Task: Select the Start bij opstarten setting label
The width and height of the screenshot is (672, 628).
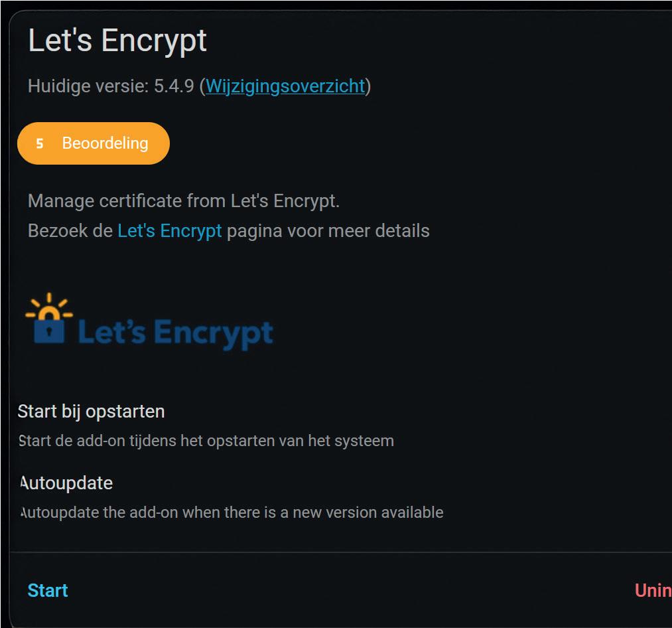Action: point(92,412)
